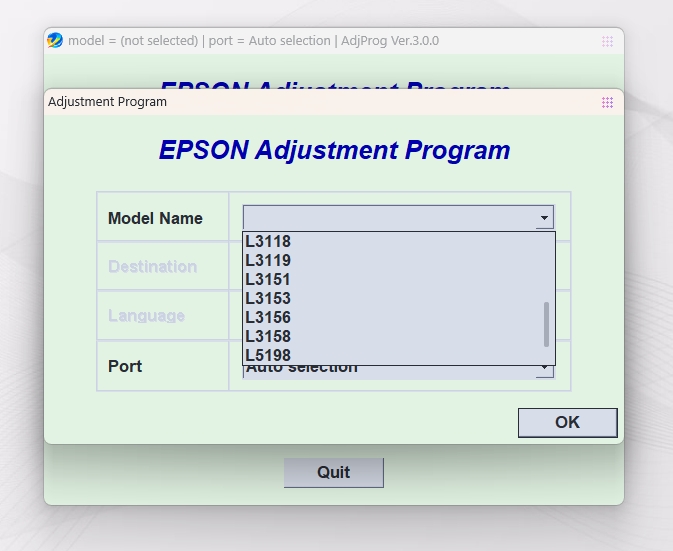The image size is (673, 551).
Task: Select model L3118 from the list
Action: 399,242
